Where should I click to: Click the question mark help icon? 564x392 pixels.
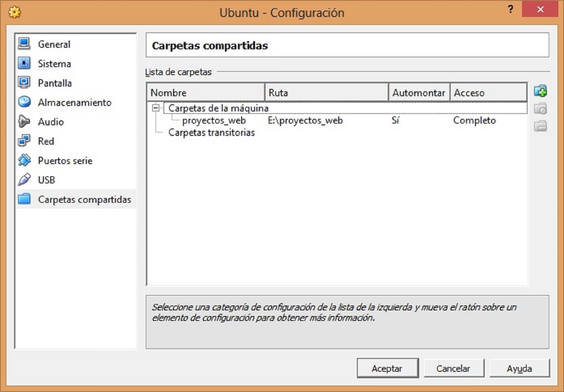(511, 9)
